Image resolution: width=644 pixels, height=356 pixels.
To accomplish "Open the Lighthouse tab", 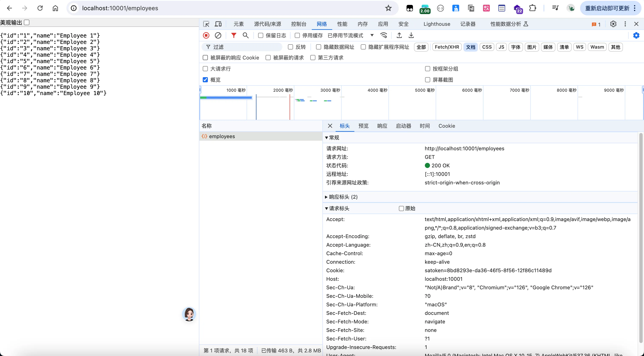I will [x=437, y=24].
